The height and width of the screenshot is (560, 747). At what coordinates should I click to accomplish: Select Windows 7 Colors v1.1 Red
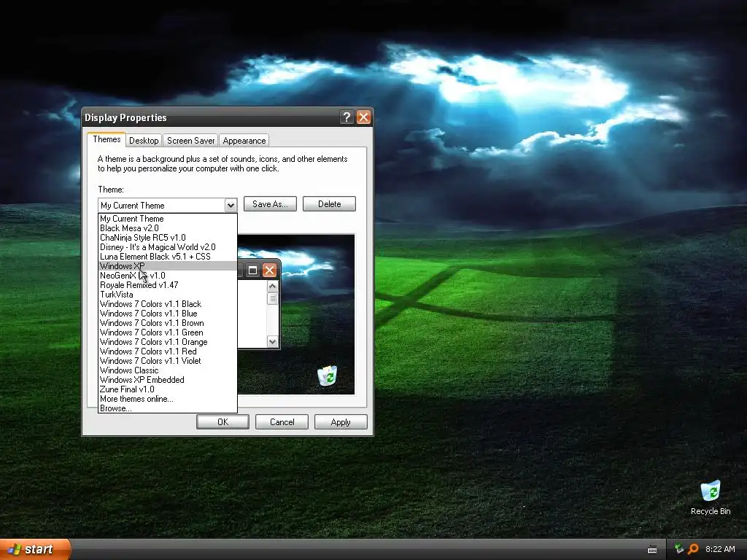tap(168, 351)
